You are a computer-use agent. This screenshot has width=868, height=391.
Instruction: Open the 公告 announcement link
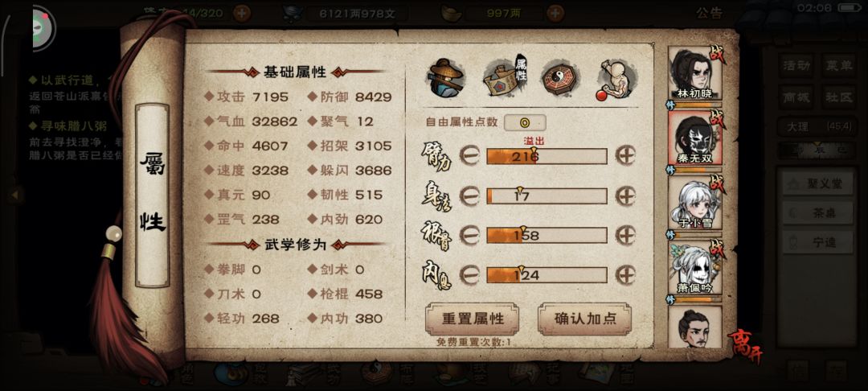[709, 14]
